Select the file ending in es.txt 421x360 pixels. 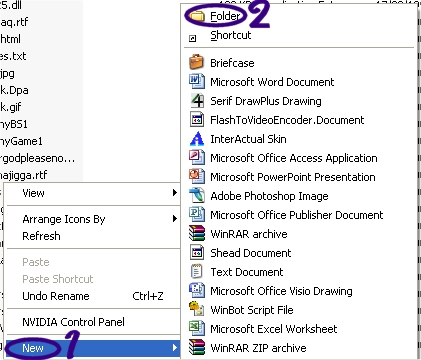13,56
